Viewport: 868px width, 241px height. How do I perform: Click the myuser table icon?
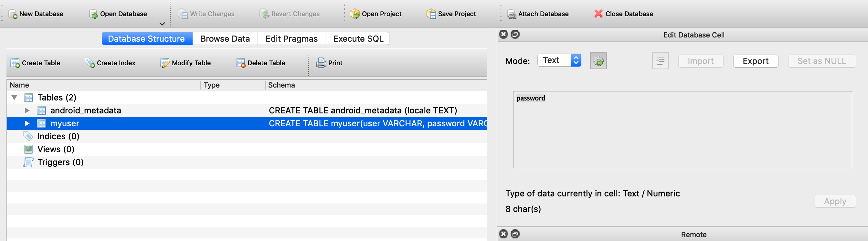point(41,123)
